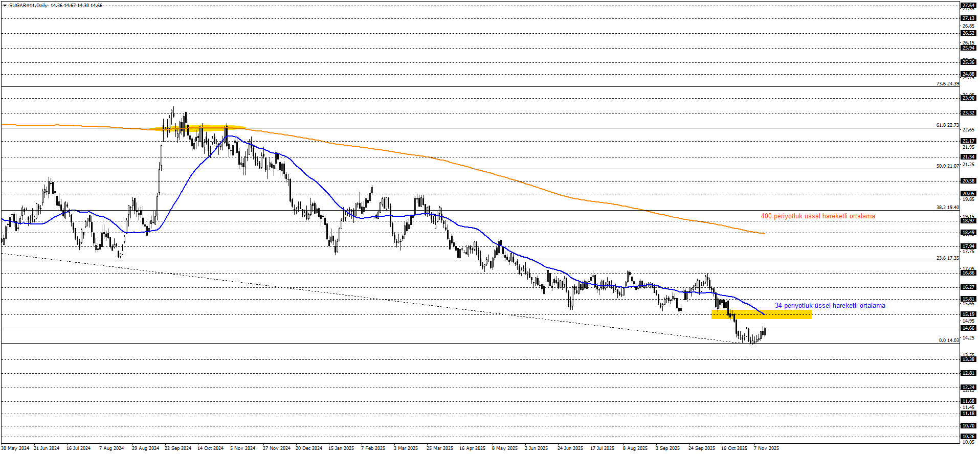Viewport: 980px width, 454px height.
Task: Select the 73.6 24.39 Fibonacci level label
Action: pyautogui.click(x=947, y=84)
